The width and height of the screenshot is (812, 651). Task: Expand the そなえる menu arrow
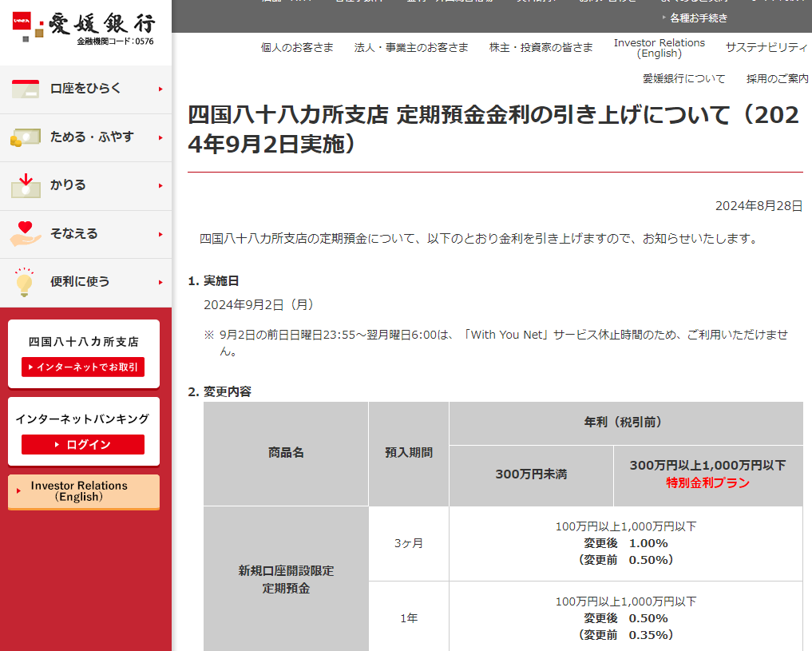(160, 234)
